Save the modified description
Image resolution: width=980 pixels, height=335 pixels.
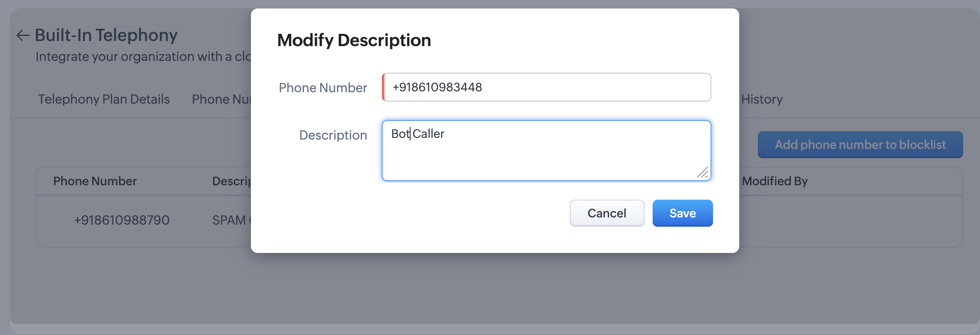[x=682, y=213]
